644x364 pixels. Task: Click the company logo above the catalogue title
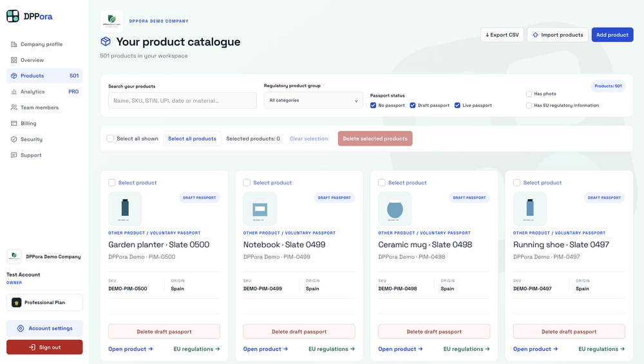[111, 21]
